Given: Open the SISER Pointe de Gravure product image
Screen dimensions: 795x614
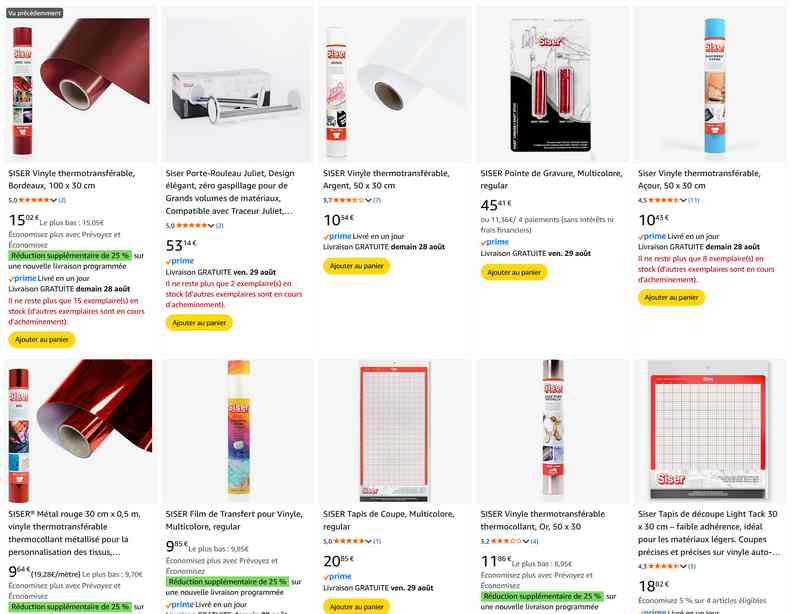Looking at the screenshot, I should (552, 85).
